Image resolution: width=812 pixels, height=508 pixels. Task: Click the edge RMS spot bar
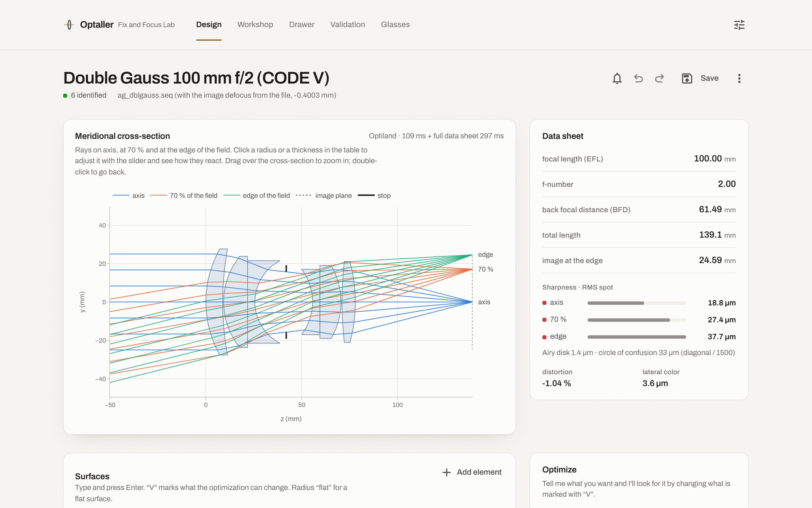pyautogui.click(x=637, y=337)
